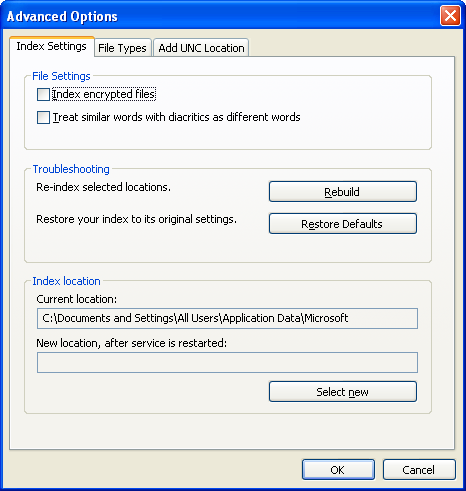This screenshot has height=491, width=466.
Task: Choose Select new for index location
Action: pos(343,392)
